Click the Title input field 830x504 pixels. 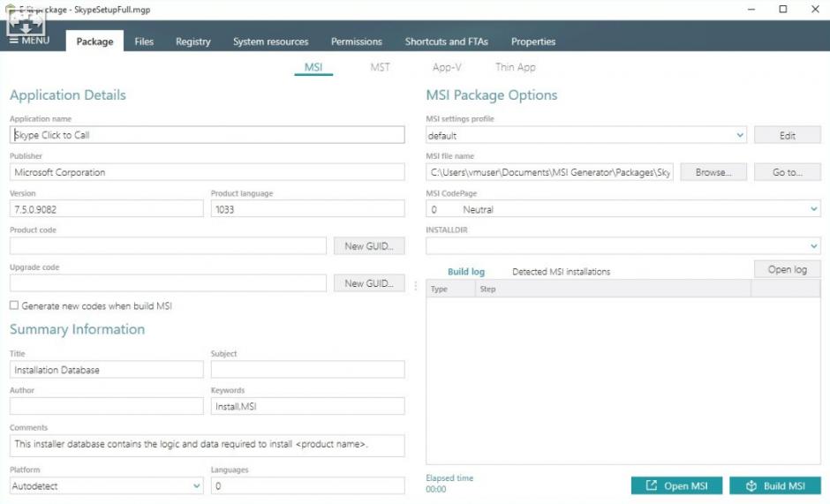click(x=106, y=370)
